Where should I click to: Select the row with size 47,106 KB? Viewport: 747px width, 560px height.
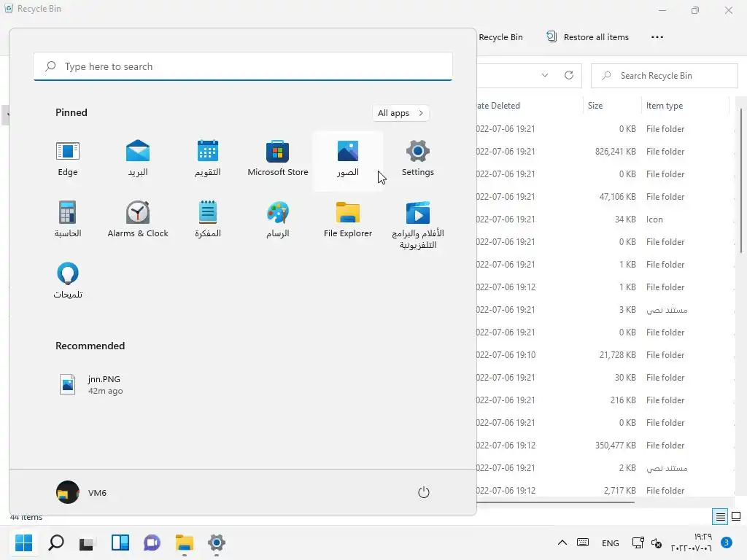605,197
